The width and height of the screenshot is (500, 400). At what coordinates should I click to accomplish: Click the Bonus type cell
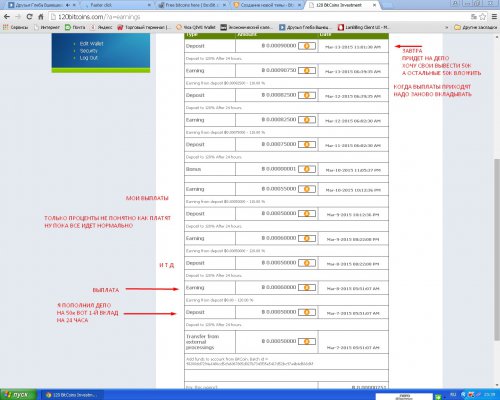[x=210, y=169]
